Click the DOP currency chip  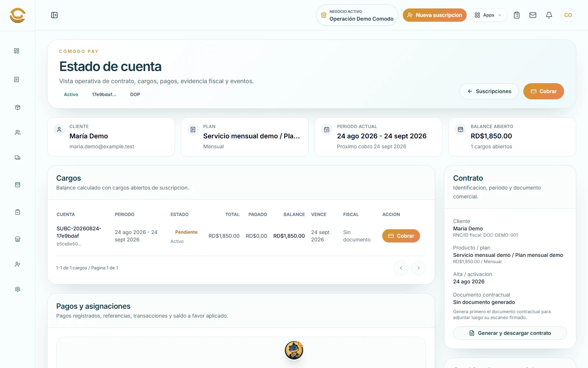point(135,95)
